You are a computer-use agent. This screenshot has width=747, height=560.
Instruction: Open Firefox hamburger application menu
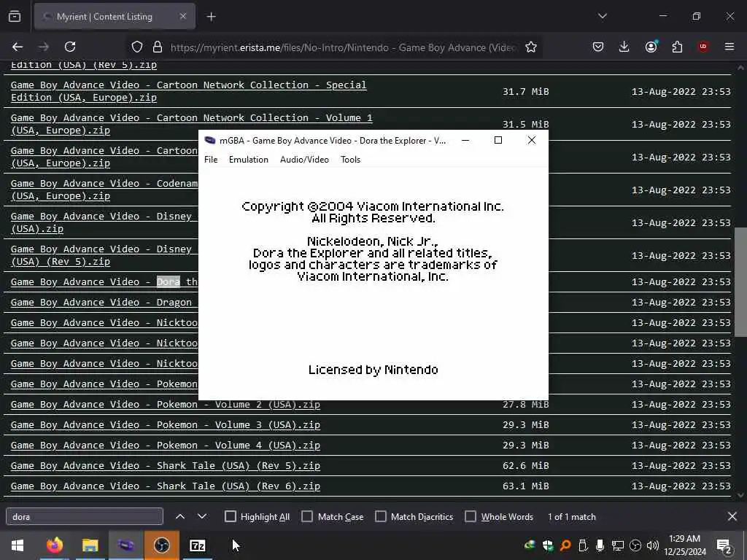[x=729, y=47]
